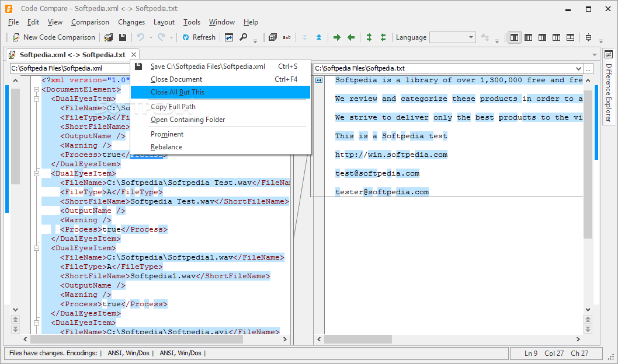The width and height of the screenshot is (618, 364).
Task: Collapse the first DualEyesItem node
Action: click(x=36, y=99)
